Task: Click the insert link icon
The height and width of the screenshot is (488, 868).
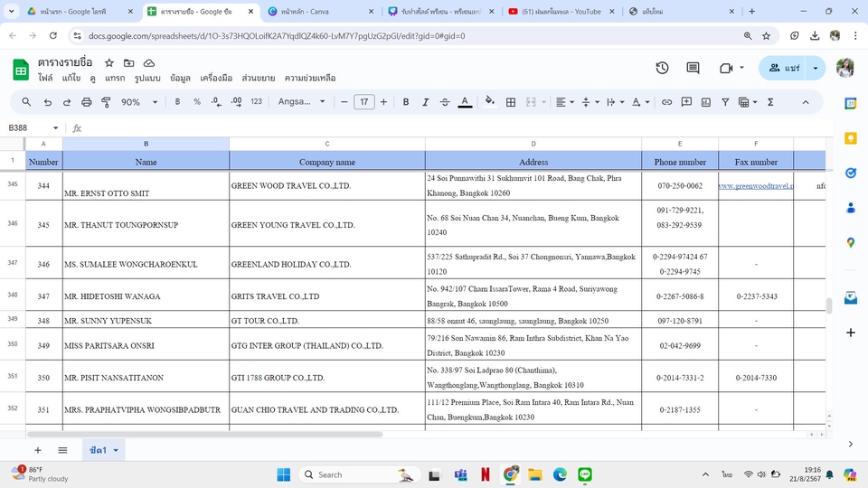Action: [x=666, y=102]
